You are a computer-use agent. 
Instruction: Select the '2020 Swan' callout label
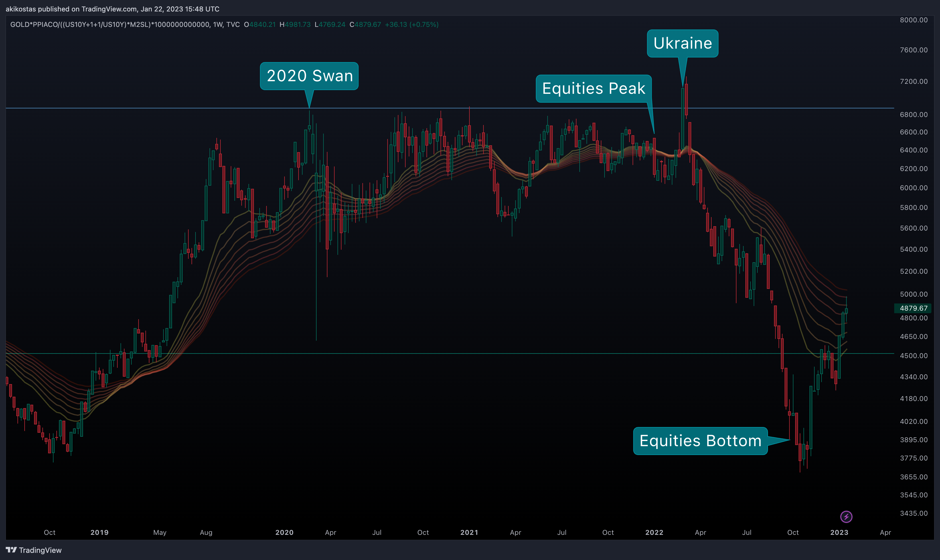click(309, 76)
